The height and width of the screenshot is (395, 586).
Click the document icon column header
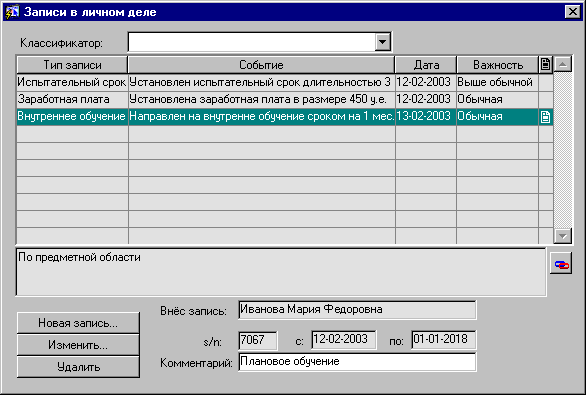[546, 65]
